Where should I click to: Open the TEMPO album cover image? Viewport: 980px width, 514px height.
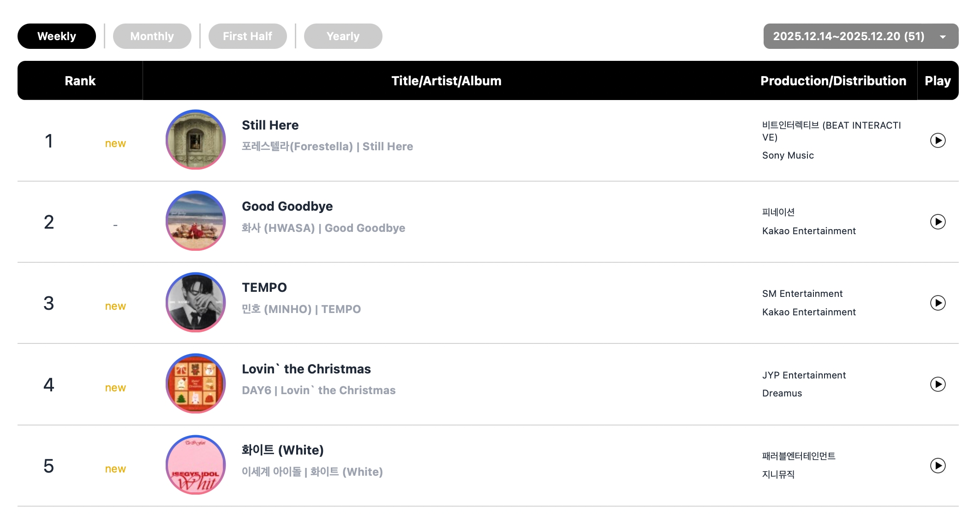196,302
